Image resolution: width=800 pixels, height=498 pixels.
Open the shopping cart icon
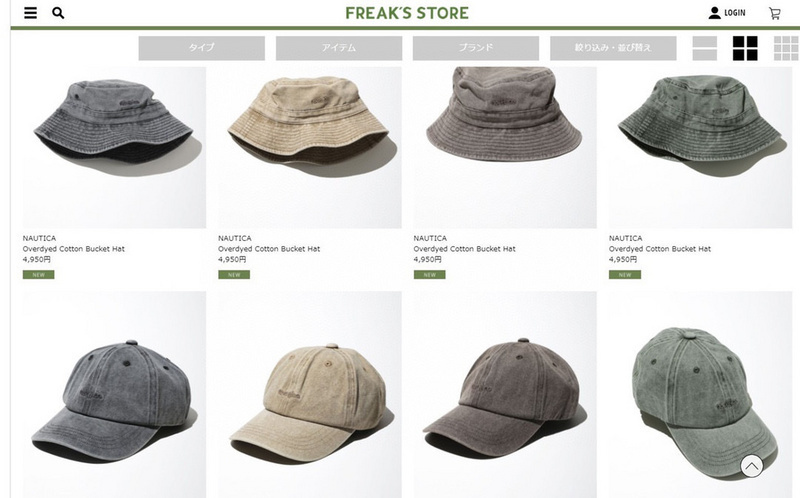(x=774, y=13)
